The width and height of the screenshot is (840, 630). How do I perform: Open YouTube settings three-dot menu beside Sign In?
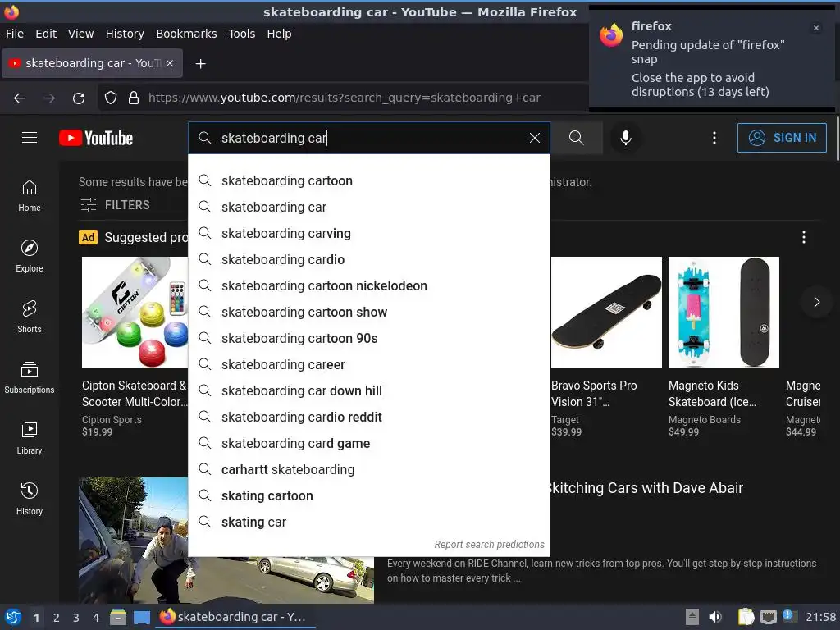pos(714,138)
